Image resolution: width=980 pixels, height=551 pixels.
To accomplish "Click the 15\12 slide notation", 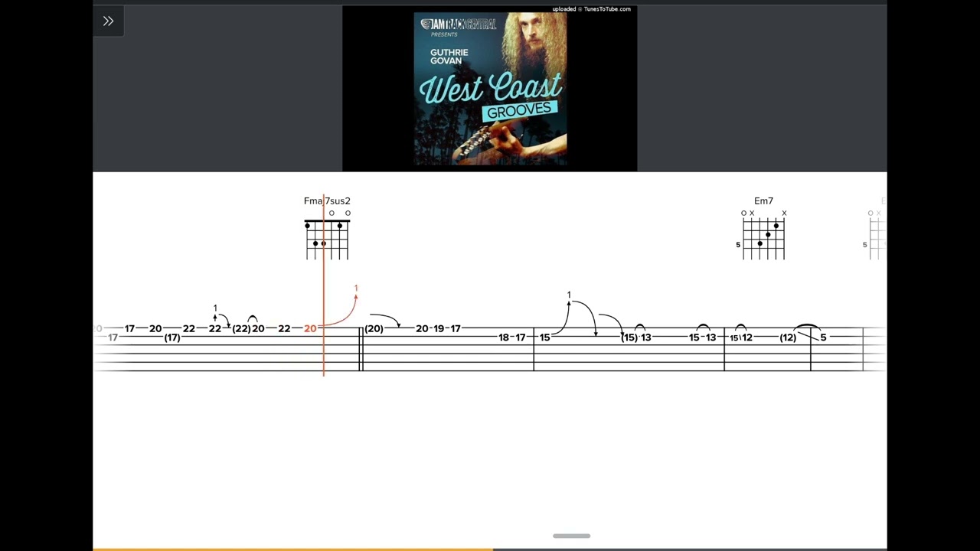I will click(x=740, y=337).
